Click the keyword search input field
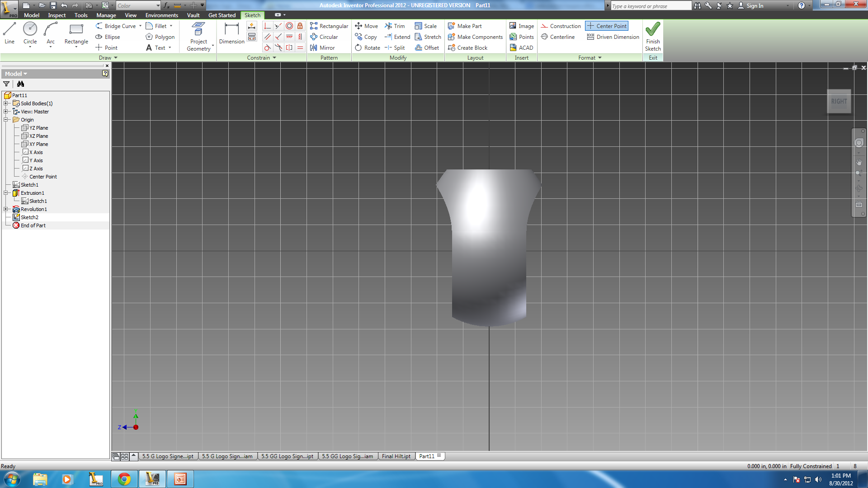Image resolution: width=868 pixels, height=488 pixels. (x=651, y=6)
